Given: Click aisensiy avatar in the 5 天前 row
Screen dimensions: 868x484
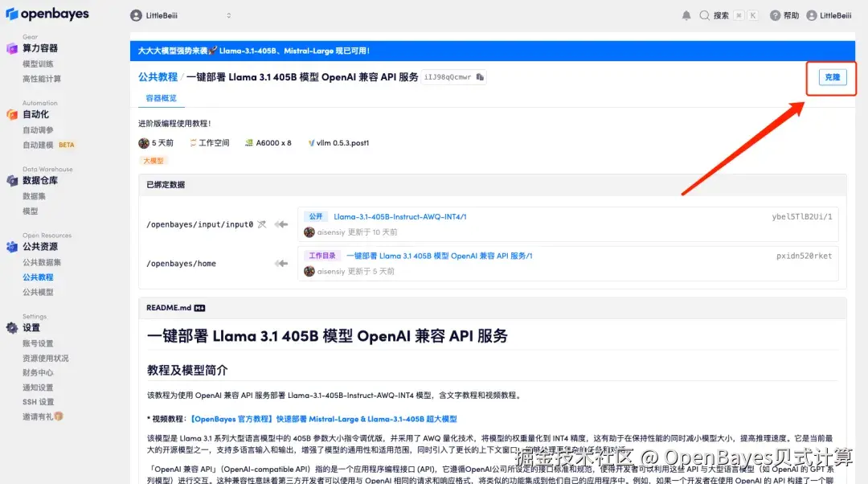Looking at the screenshot, I should click(x=309, y=272).
